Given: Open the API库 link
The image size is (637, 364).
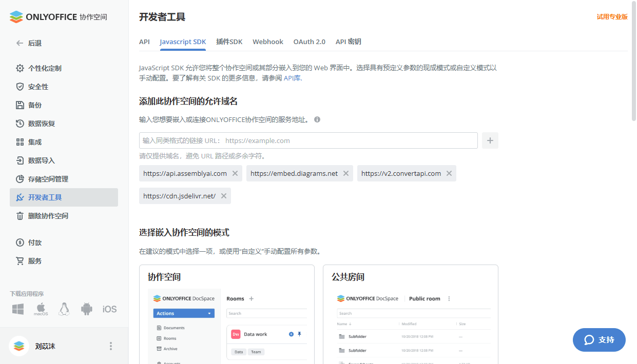Looking at the screenshot, I should pos(293,78).
